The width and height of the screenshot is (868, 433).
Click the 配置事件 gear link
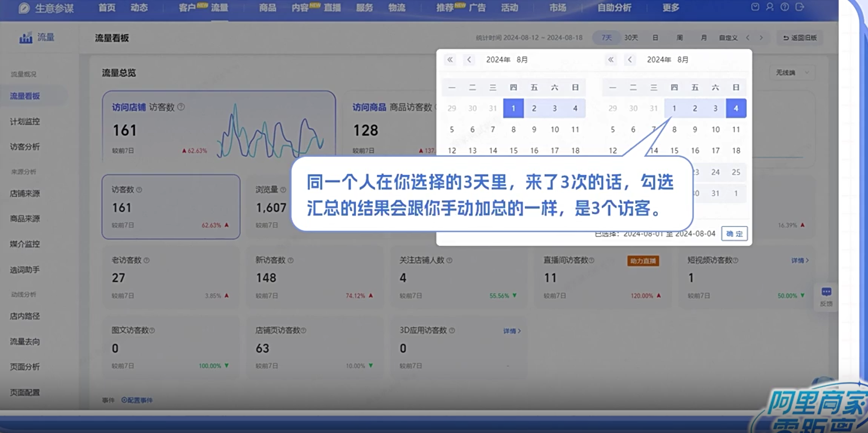137,400
